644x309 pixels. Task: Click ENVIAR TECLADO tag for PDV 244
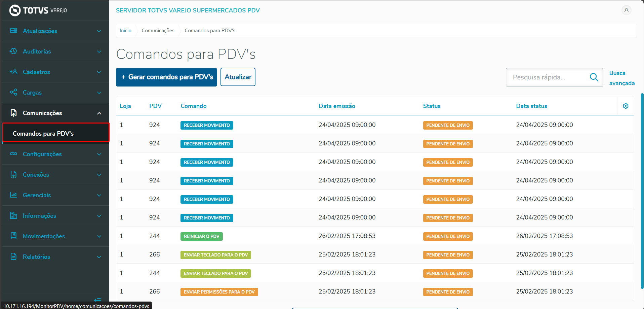tap(216, 273)
